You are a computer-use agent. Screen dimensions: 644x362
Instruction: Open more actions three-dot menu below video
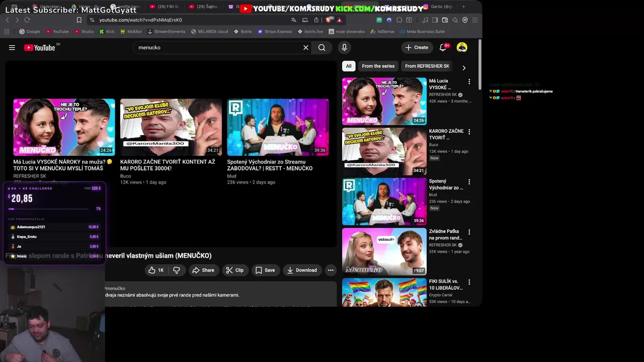click(331, 270)
